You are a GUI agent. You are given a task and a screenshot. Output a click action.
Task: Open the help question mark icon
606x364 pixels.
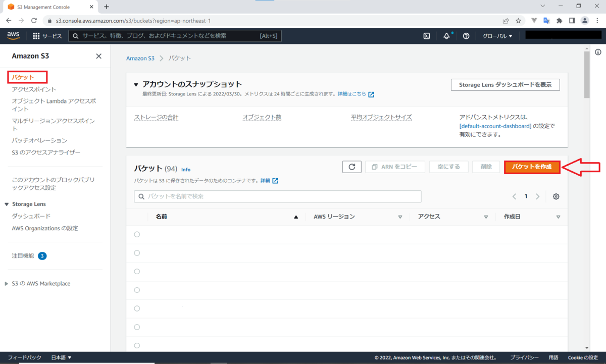tap(466, 36)
